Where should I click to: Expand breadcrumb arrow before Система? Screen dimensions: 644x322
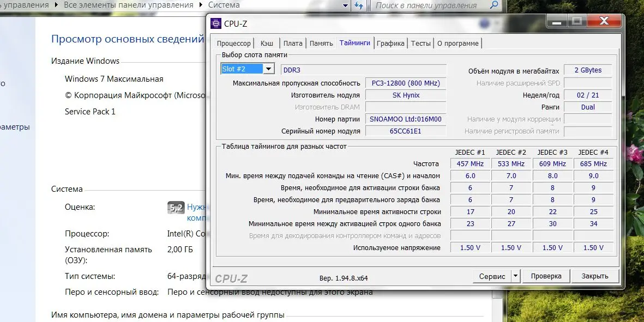tap(201, 5)
